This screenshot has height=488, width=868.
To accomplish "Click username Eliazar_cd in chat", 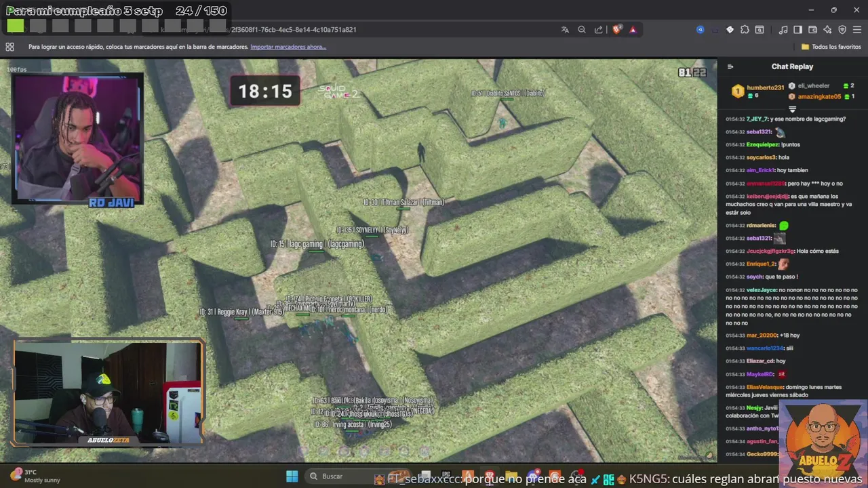I will pyautogui.click(x=760, y=361).
